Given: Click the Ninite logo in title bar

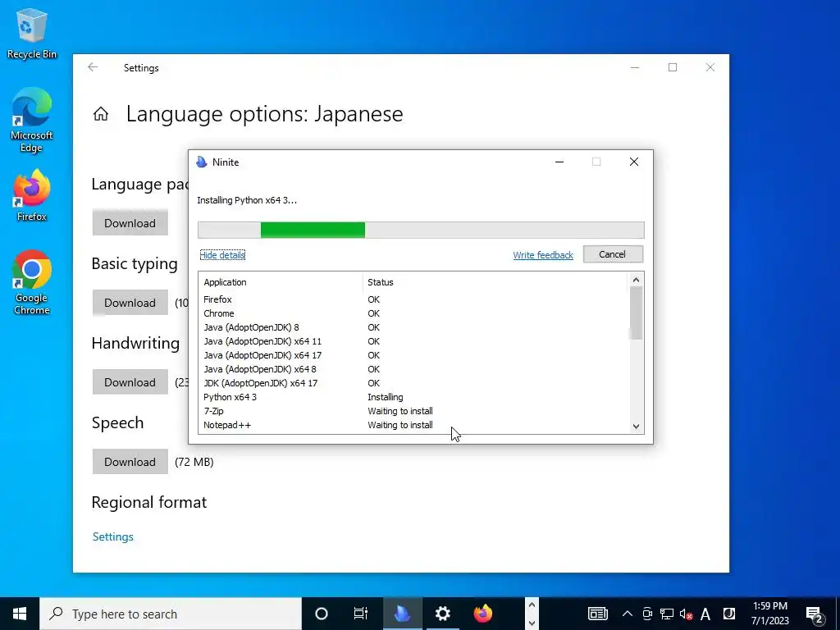Looking at the screenshot, I should tap(202, 162).
